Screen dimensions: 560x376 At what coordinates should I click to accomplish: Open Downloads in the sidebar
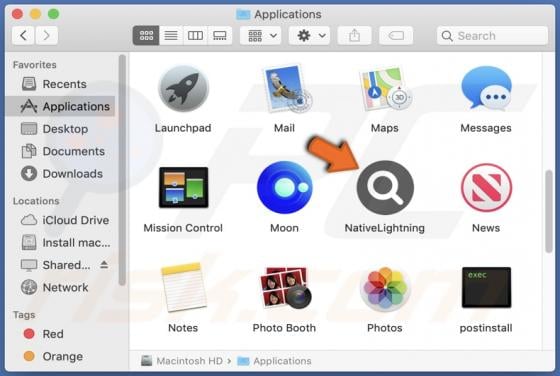click(61, 174)
